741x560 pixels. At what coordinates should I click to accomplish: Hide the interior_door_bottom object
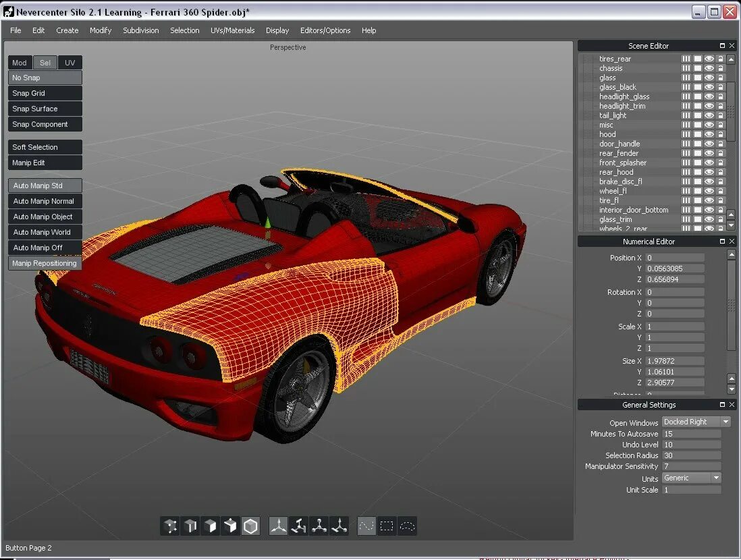(709, 210)
